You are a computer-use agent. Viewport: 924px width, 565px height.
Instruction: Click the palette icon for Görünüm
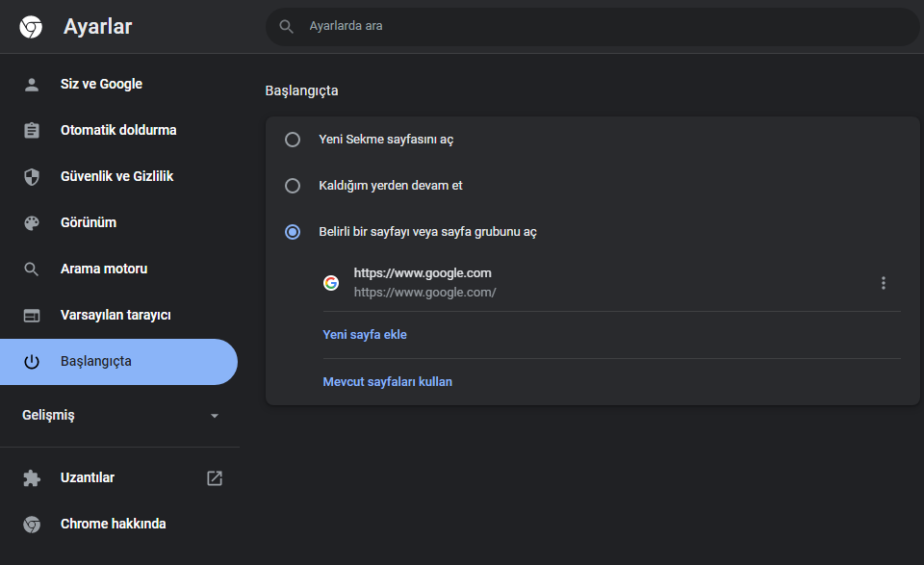coord(32,223)
